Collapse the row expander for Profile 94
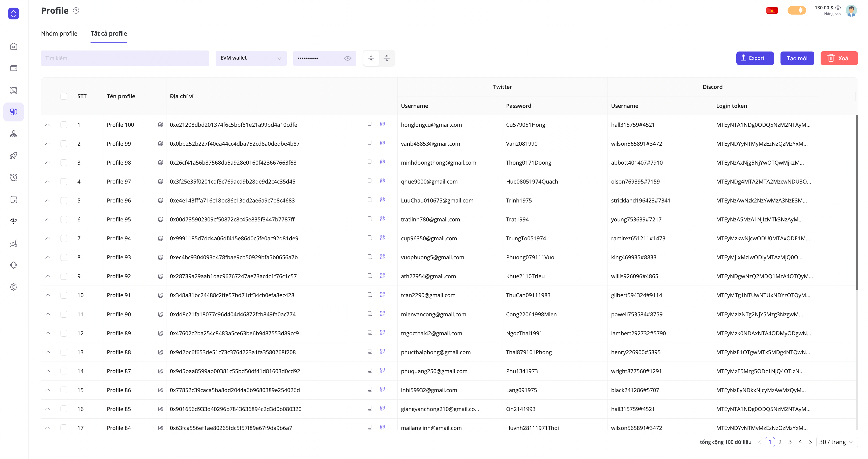The height and width of the screenshot is (459, 868). pyautogui.click(x=48, y=238)
